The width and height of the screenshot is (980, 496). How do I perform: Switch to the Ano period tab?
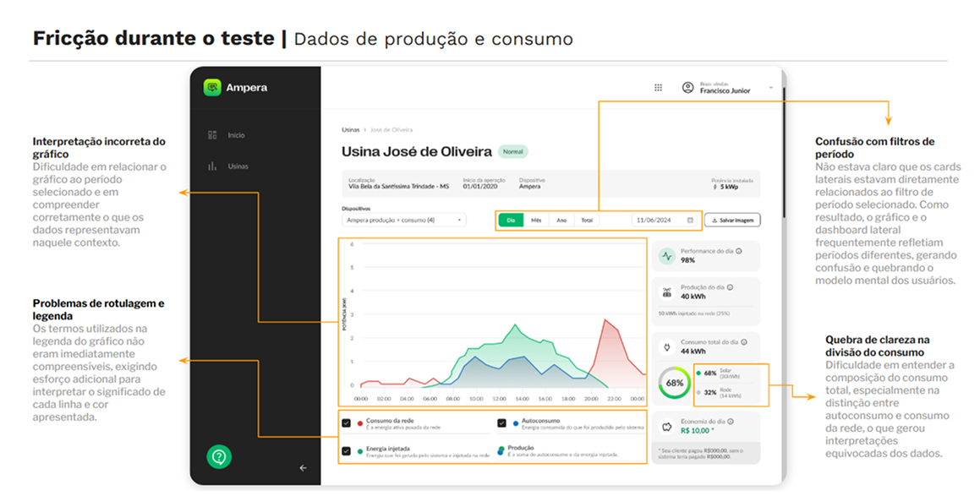pyautogui.click(x=561, y=221)
